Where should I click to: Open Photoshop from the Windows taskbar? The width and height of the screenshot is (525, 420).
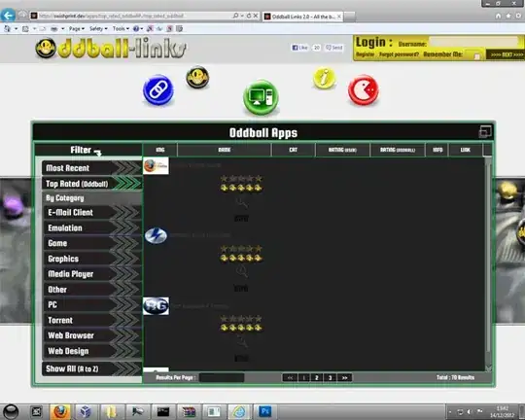pos(265,411)
